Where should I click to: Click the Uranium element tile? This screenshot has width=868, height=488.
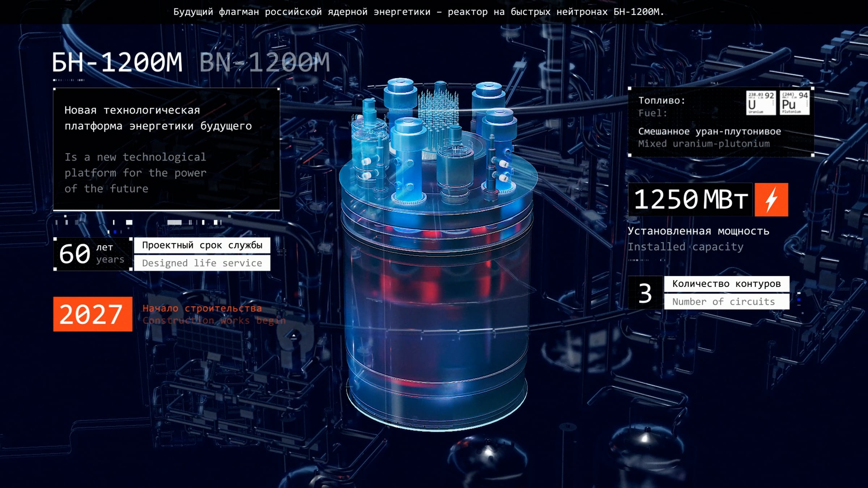[761, 103]
